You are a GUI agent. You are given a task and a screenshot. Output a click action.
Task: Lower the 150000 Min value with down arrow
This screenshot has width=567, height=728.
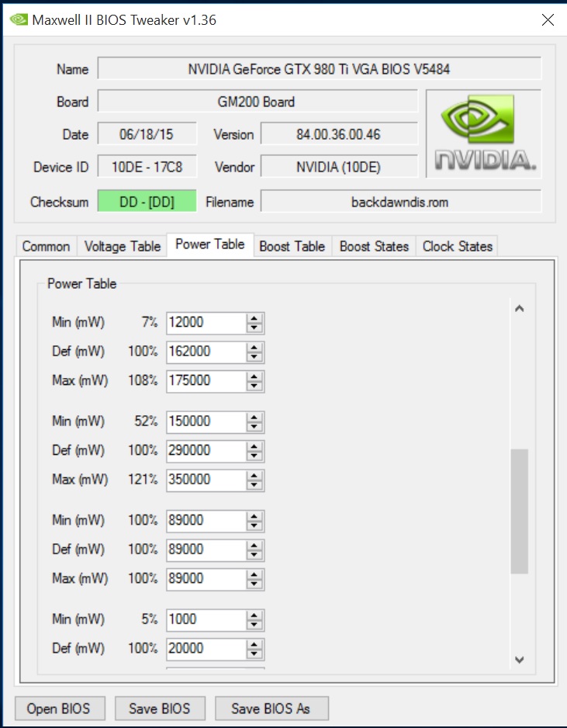pyautogui.click(x=254, y=427)
